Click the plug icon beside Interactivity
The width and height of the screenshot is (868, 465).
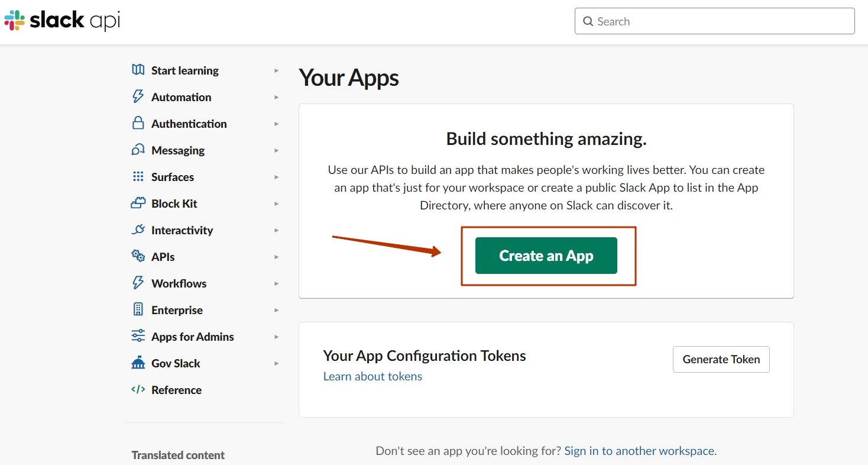138,230
